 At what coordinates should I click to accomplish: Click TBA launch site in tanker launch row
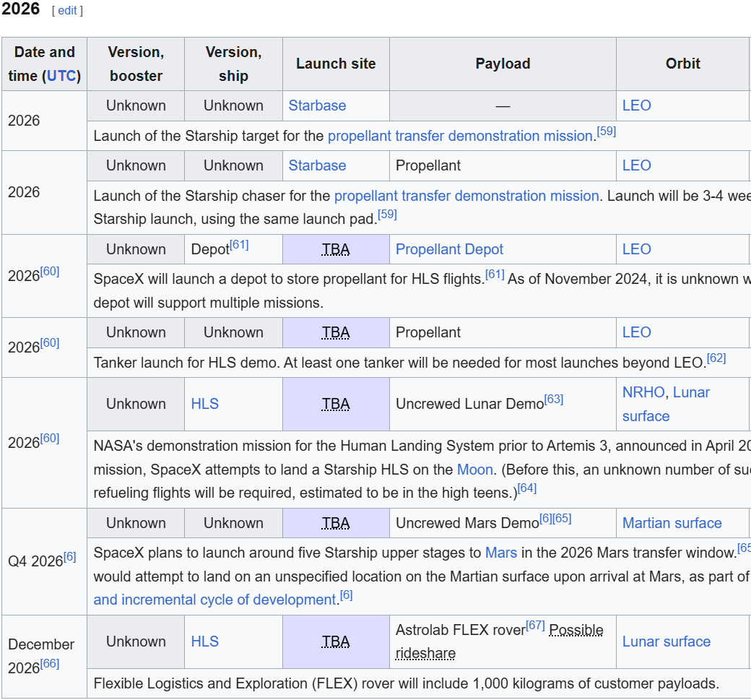tap(336, 332)
